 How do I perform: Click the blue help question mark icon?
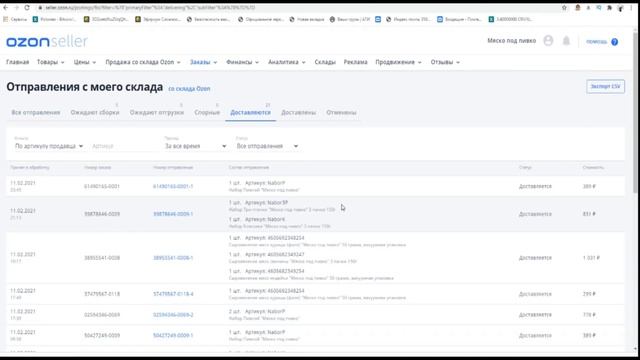(x=614, y=42)
